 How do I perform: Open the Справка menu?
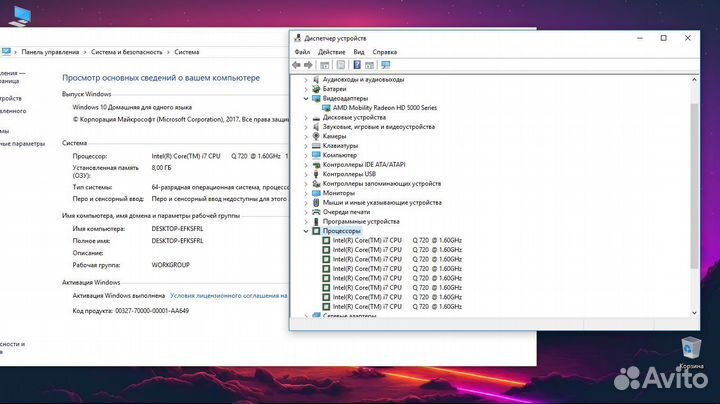(384, 52)
